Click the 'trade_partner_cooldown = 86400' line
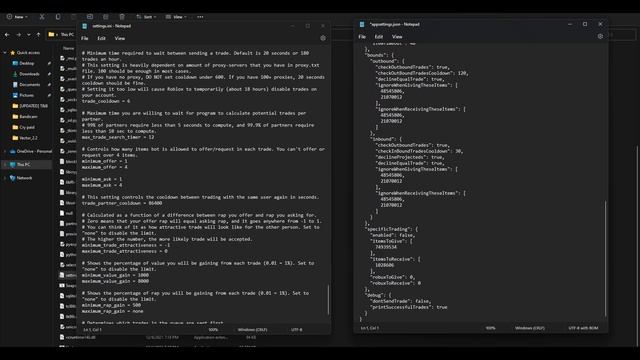 tap(122, 203)
